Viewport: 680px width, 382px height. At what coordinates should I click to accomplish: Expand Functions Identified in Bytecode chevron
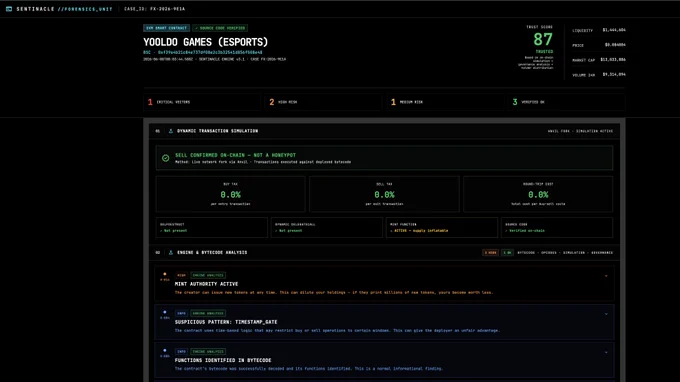[606, 352]
